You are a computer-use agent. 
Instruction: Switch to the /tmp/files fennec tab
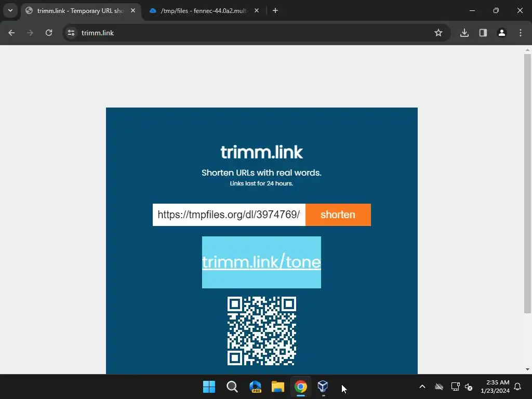click(x=204, y=11)
